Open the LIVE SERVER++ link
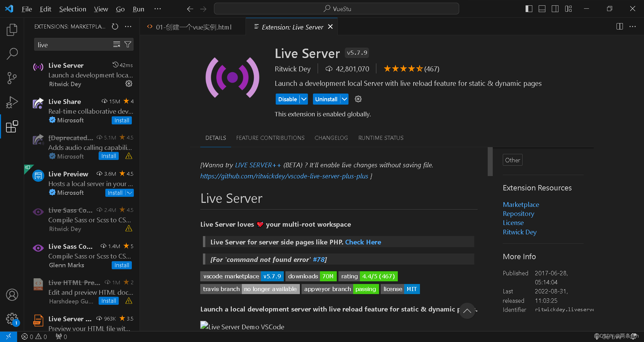This screenshot has height=342, width=644. point(258,165)
